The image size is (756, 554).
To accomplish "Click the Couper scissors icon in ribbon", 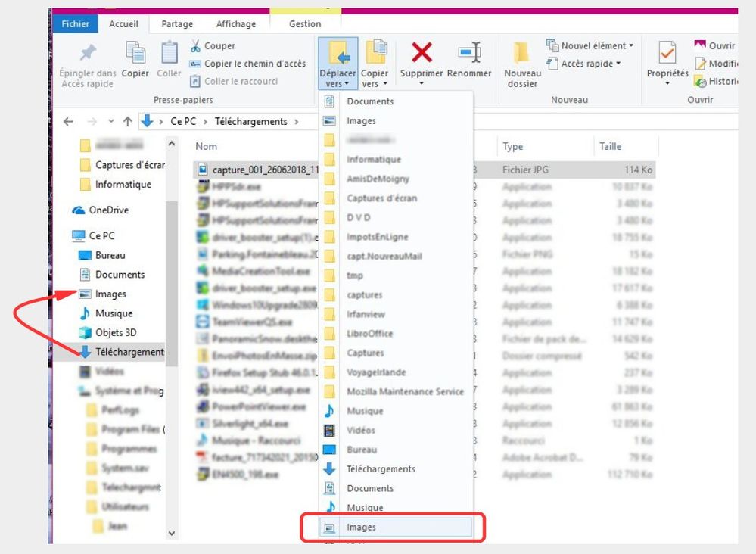I will tap(195, 46).
